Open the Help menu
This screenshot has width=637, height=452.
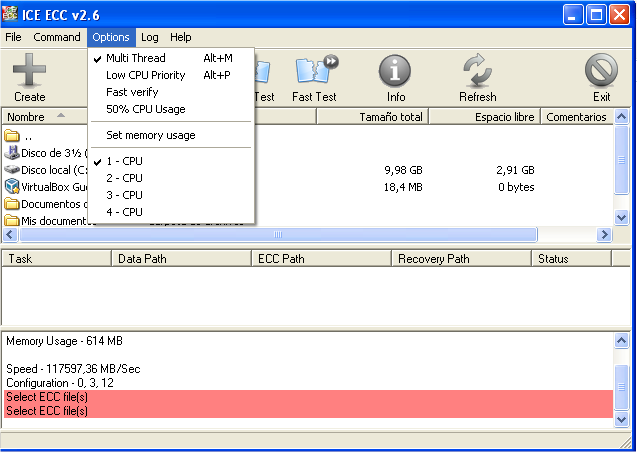pos(180,37)
